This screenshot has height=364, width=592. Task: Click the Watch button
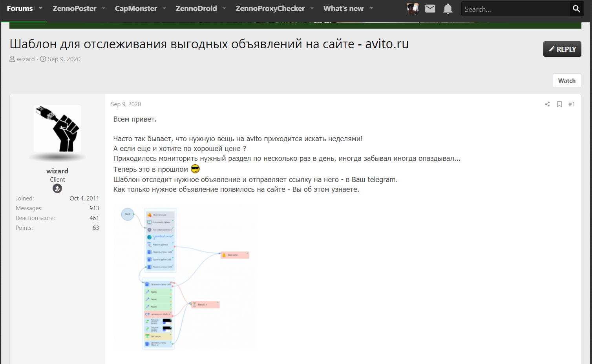click(567, 81)
